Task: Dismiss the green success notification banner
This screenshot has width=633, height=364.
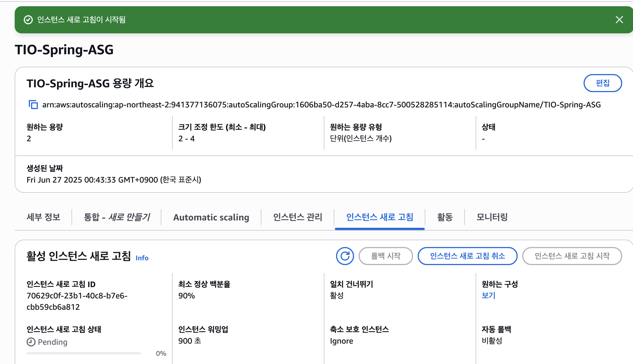Action: (x=619, y=20)
